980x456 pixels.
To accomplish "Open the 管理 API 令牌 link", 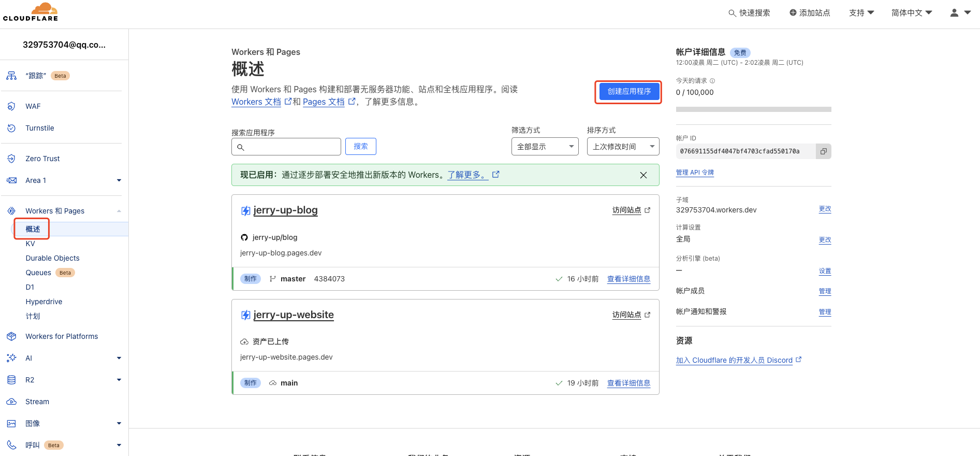I will 695,173.
